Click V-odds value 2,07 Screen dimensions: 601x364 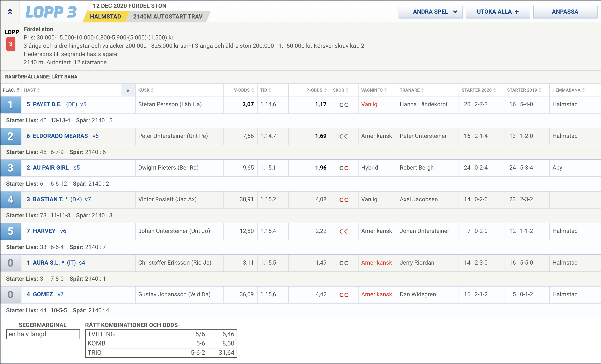pyautogui.click(x=248, y=104)
